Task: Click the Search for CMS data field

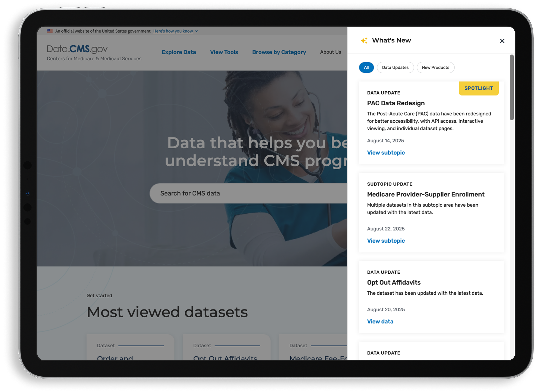Action: coord(248,193)
